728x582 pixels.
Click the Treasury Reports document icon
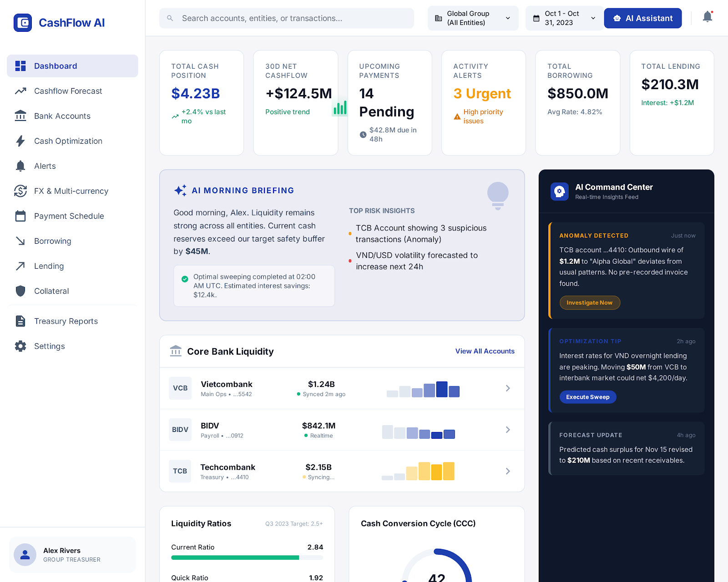(20, 321)
